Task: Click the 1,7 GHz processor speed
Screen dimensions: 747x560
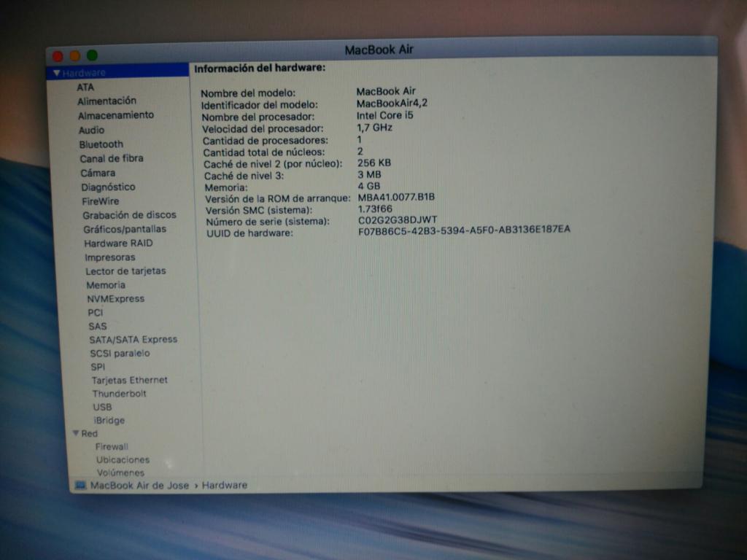Action: (374, 128)
